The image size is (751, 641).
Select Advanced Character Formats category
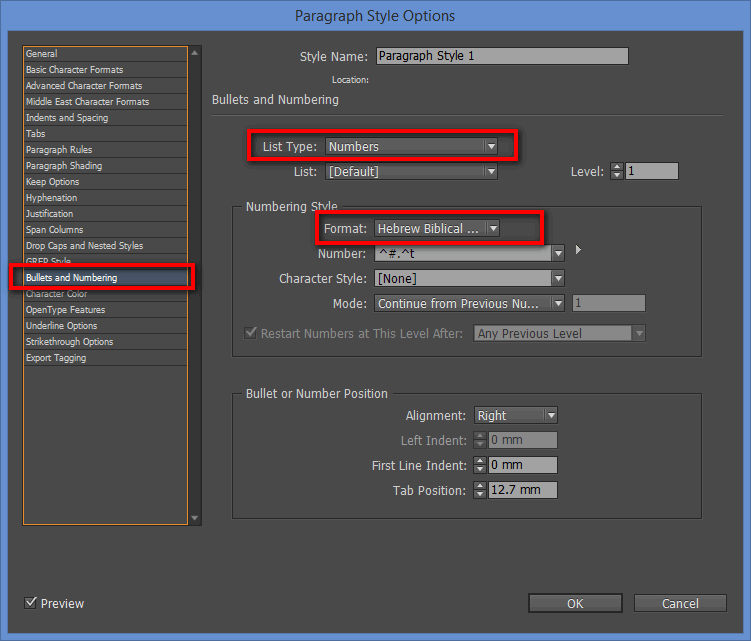[105, 86]
